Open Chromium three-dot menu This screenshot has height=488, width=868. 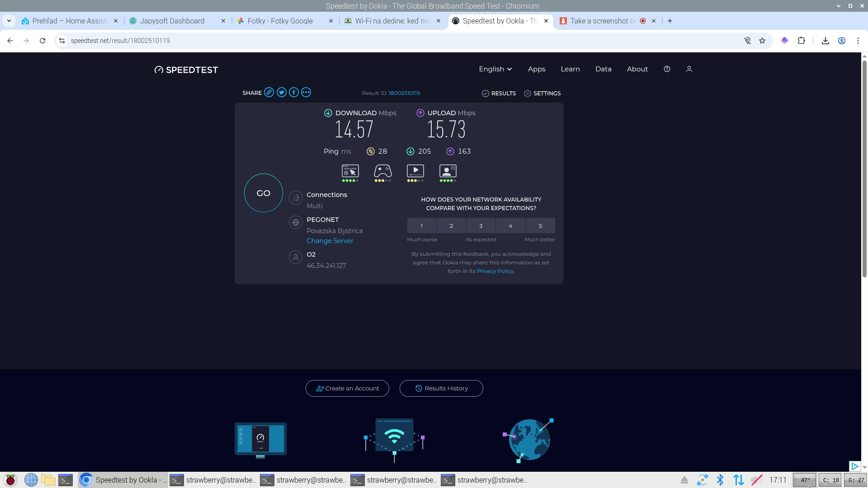[x=858, y=41]
